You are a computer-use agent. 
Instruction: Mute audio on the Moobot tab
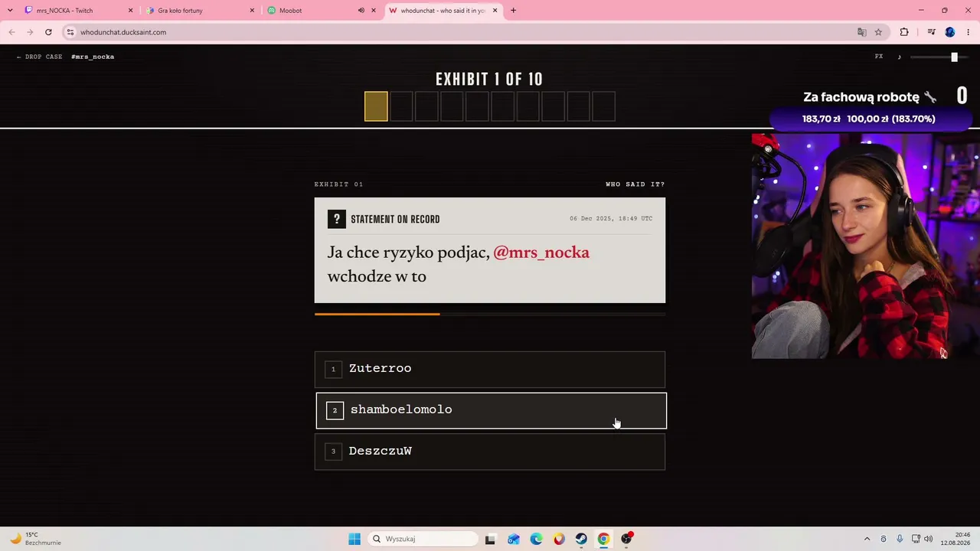361,11
